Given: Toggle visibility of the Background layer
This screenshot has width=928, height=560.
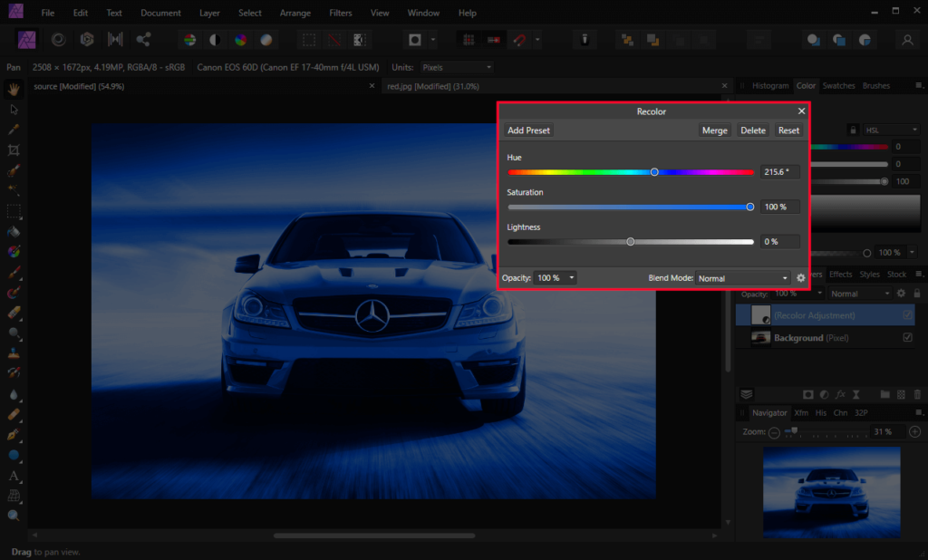Looking at the screenshot, I should [x=907, y=337].
